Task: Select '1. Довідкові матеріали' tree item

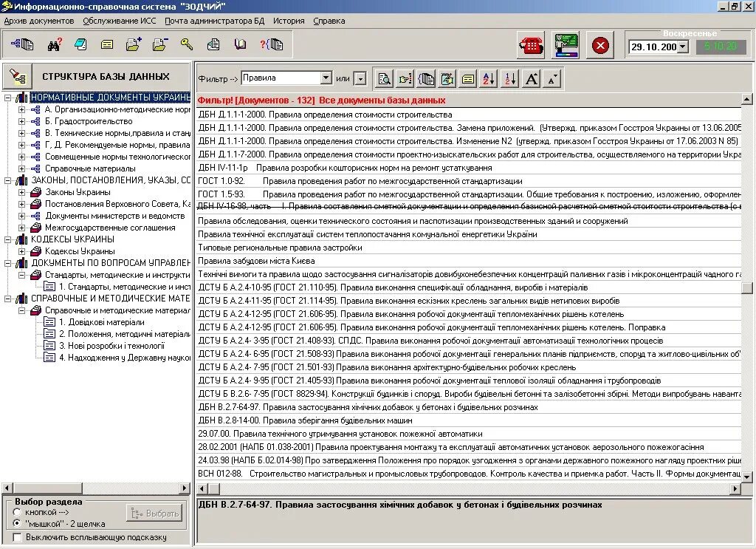Action: (102, 322)
